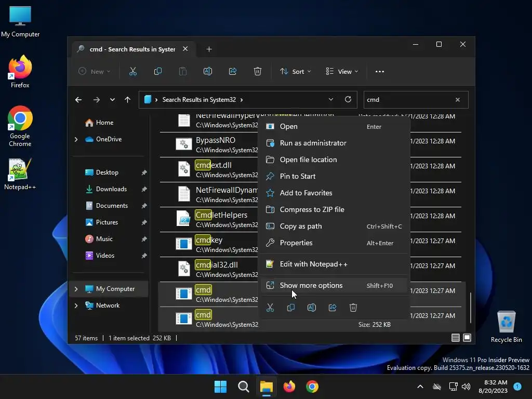Select Pictures in quick access

(109, 222)
